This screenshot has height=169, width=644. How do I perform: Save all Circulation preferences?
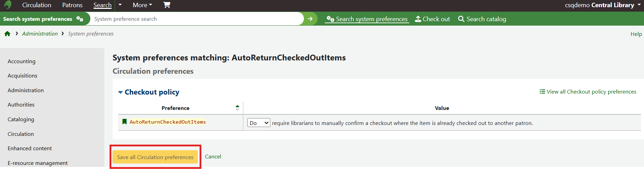coord(155,157)
